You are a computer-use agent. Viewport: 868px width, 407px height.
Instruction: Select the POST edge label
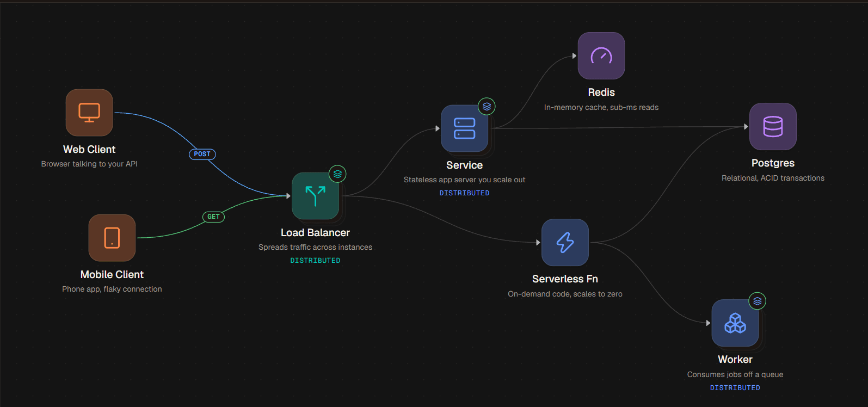(x=202, y=154)
